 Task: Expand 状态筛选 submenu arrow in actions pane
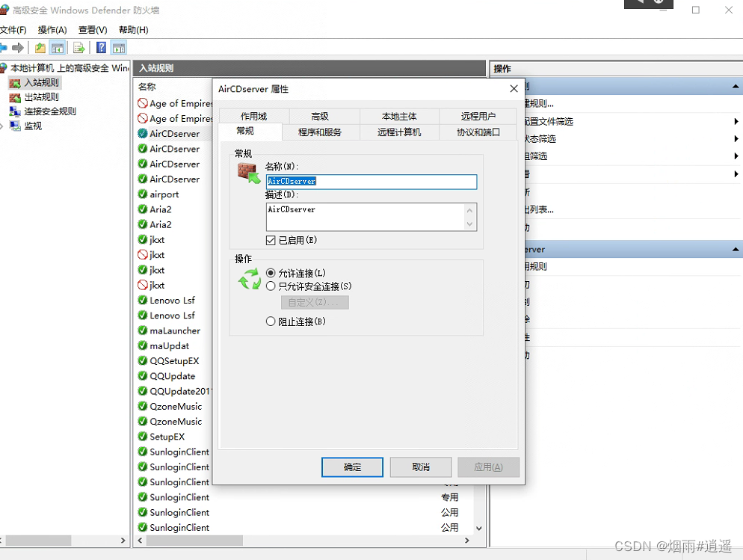click(736, 139)
